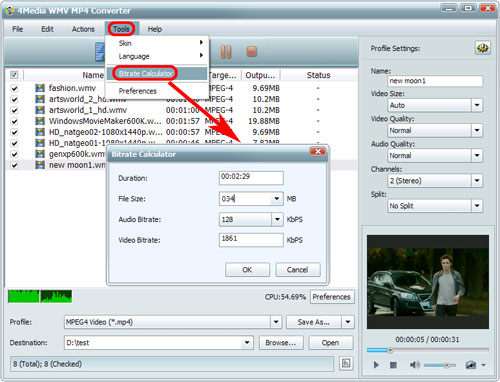Select Bitrate Calculator in Tools menu
Screen dimensions: 500x382
pos(157,74)
